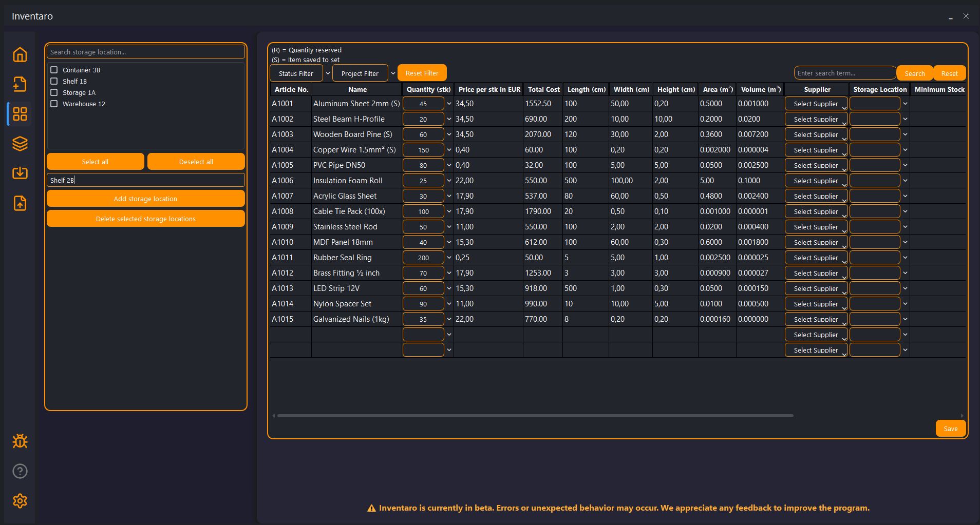
Task: Click the beta warning triangle icon
Action: coord(371,508)
